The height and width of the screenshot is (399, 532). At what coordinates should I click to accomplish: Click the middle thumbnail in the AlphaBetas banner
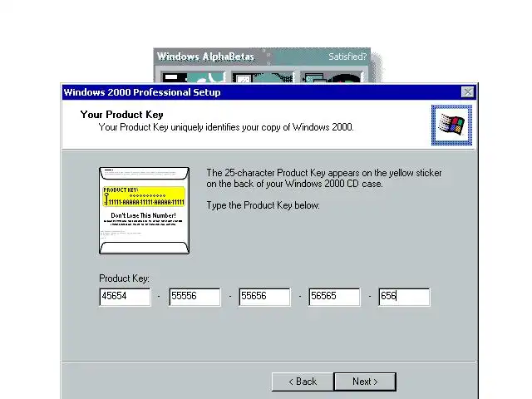(x=263, y=77)
